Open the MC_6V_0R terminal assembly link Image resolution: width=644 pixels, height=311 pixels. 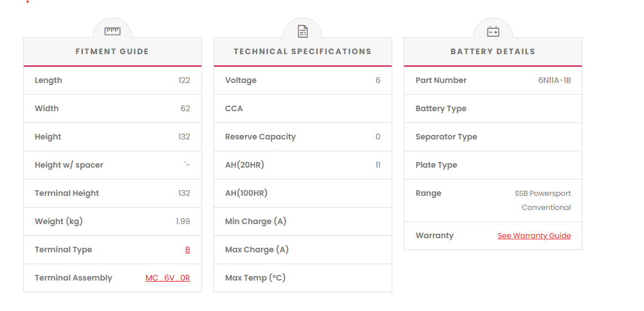[x=168, y=278]
